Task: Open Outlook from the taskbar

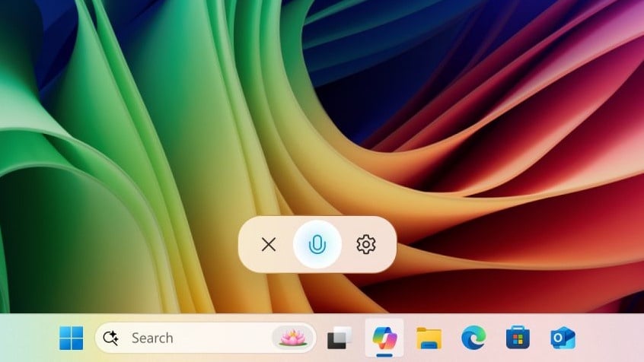Action: (563, 338)
